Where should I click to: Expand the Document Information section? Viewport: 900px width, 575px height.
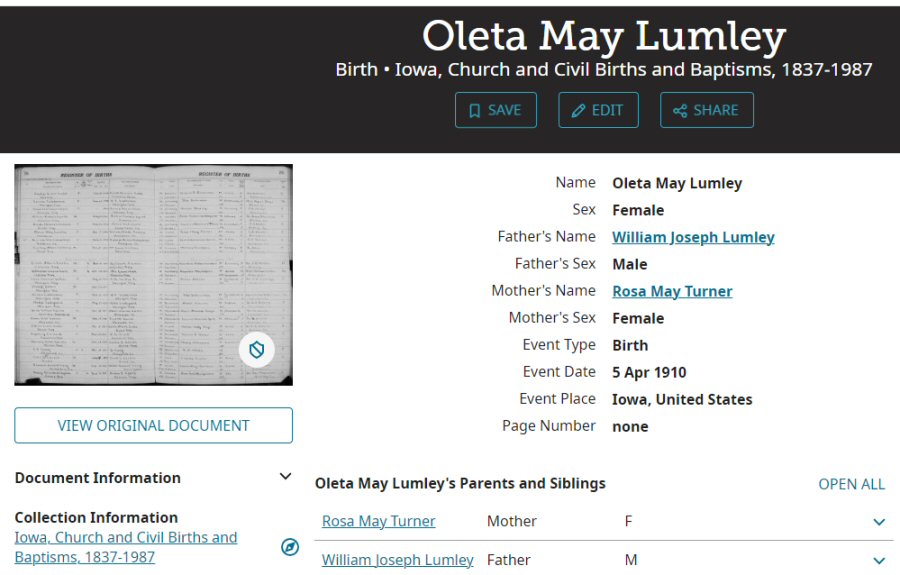coord(285,477)
